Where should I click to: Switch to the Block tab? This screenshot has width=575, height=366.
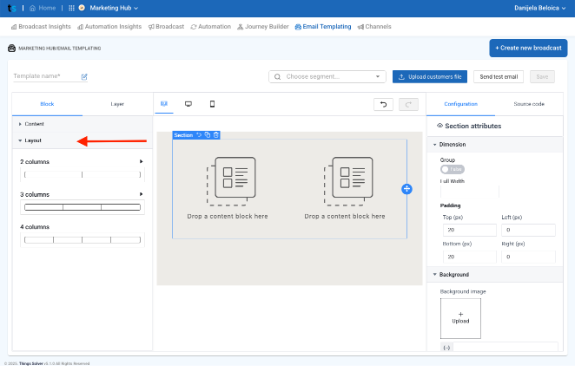47,104
